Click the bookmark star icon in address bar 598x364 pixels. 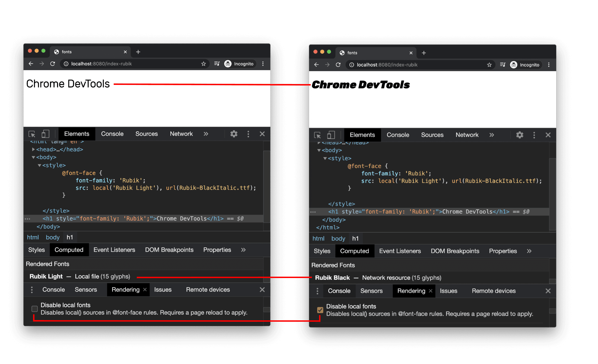point(204,65)
